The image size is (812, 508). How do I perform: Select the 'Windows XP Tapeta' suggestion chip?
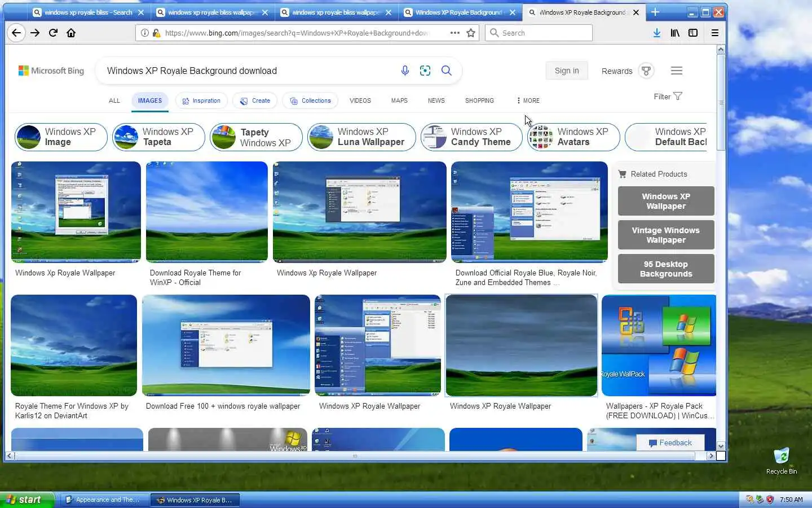pos(158,137)
